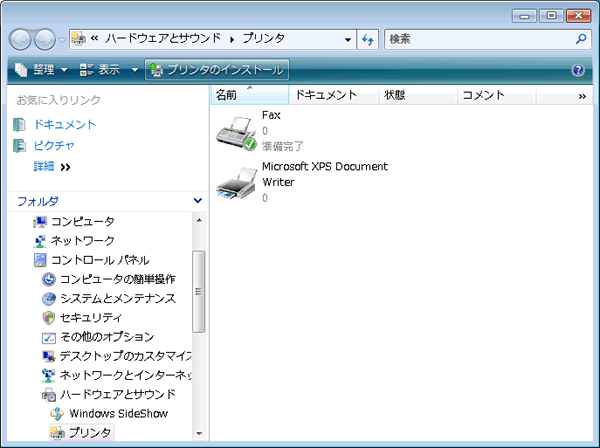Click the Microsoft XPS Document Writer name
This screenshot has width=600, height=448.
click(x=325, y=174)
